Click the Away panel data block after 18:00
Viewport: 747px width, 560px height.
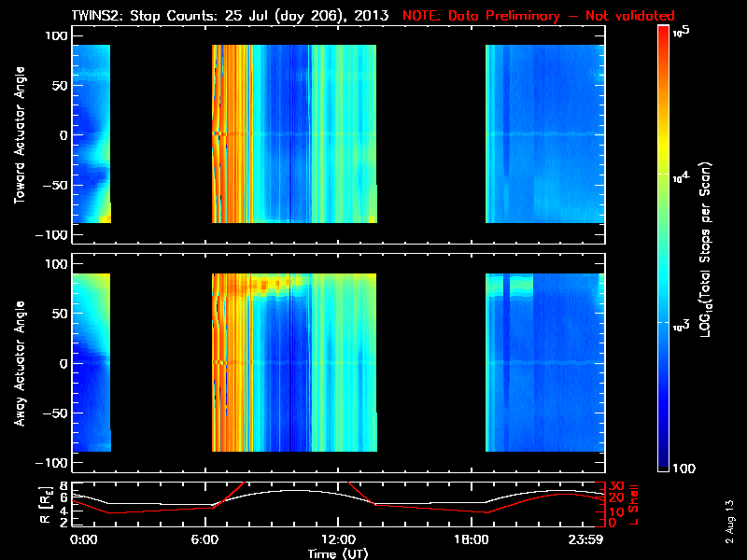click(x=545, y=362)
